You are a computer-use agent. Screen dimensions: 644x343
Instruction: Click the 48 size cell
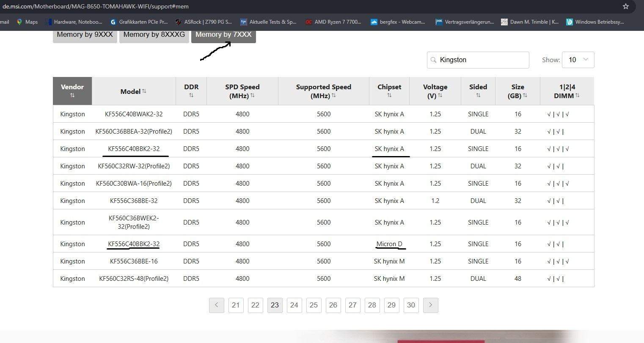tap(517, 279)
